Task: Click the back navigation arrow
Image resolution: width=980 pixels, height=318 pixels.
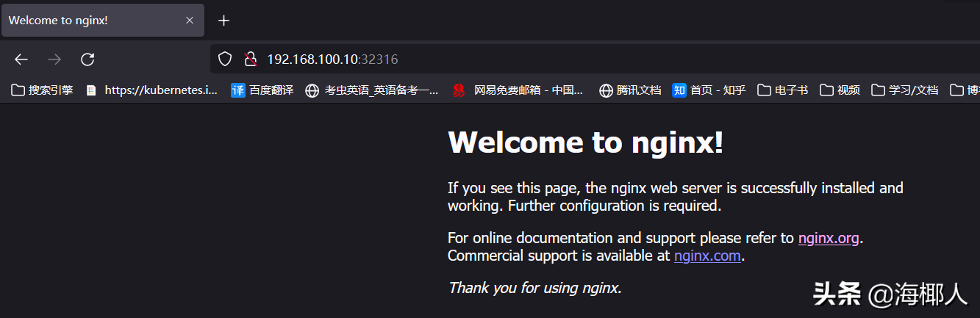Action: pyautogui.click(x=21, y=59)
